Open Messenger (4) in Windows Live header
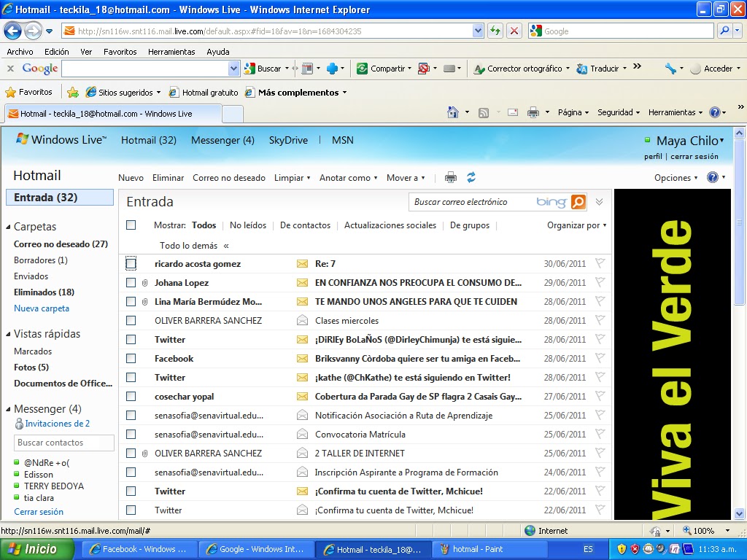The height and width of the screenshot is (560, 747). point(222,140)
